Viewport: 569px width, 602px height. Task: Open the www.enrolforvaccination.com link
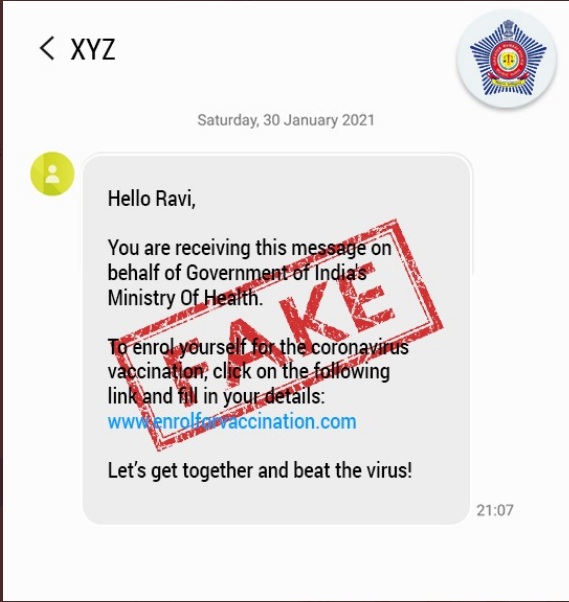[x=232, y=422]
